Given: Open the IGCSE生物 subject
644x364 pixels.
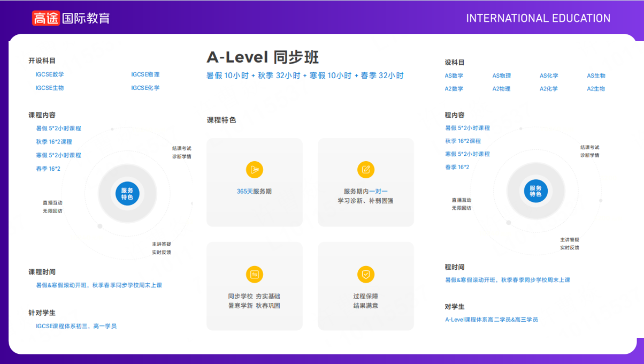Looking at the screenshot, I should (x=50, y=88).
